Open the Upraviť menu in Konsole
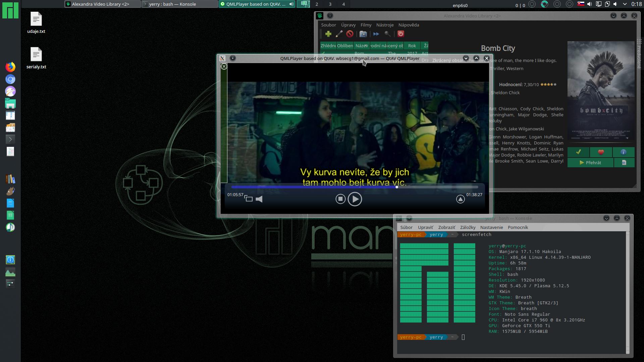This screenshot has height=362, width=644. [x=425, y=227]
